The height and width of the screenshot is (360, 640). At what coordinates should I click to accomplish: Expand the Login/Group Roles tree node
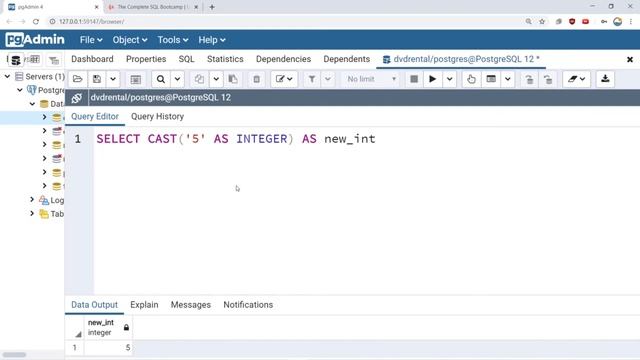[x=32, y=200]
